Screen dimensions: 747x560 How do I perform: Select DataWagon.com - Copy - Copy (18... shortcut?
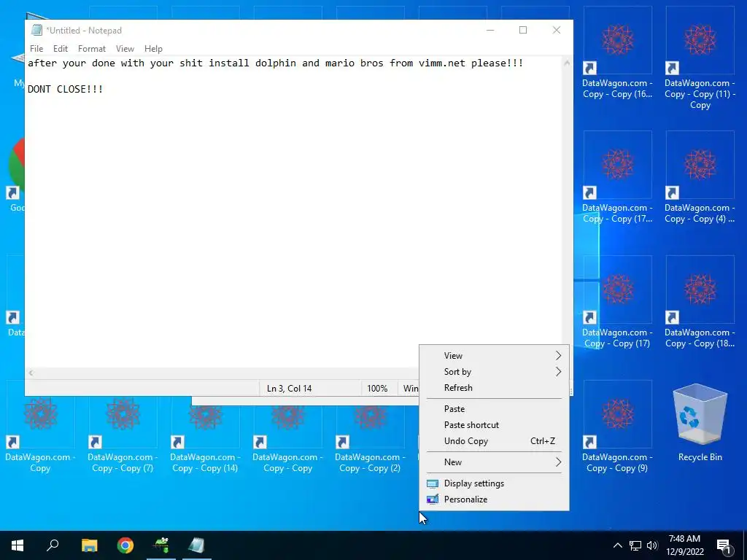point(700,302)
